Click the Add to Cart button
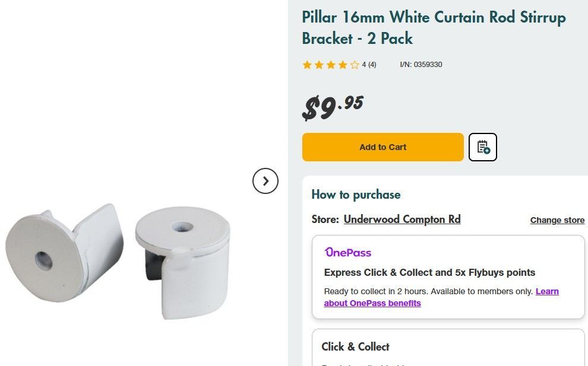 click(382, 147)
